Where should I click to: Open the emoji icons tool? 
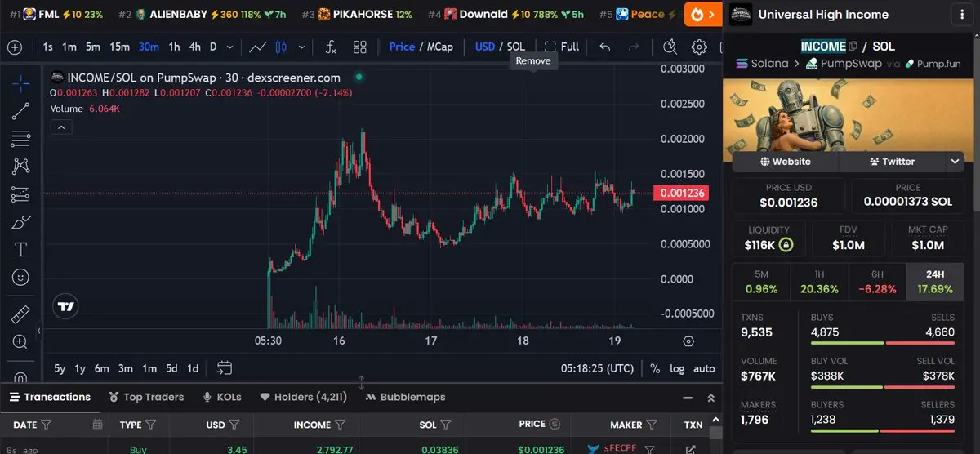pyautogui.click(x=21, y=278)
